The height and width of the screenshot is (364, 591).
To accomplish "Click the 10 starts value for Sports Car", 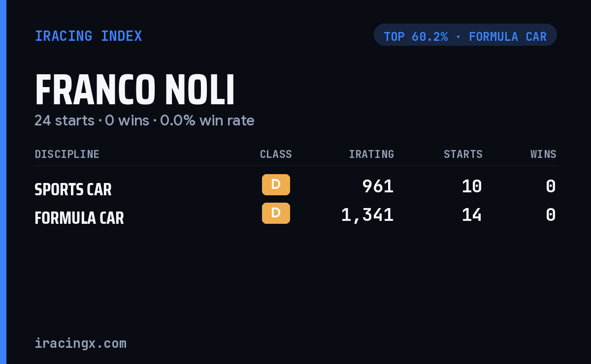I will point(472,186).
